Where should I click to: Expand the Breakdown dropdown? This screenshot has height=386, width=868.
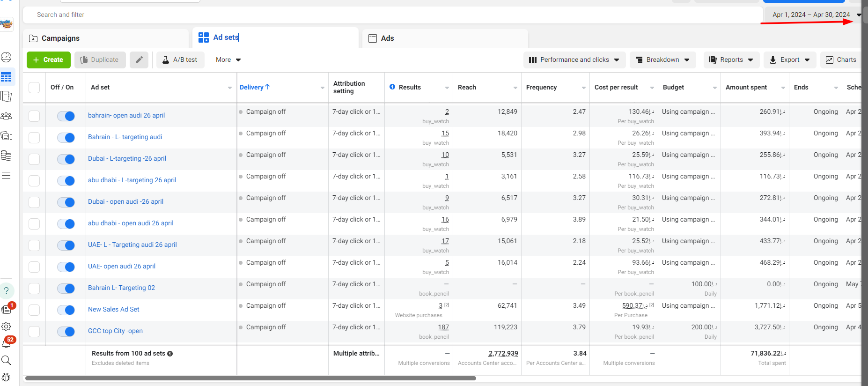click(x=662, y=60)
